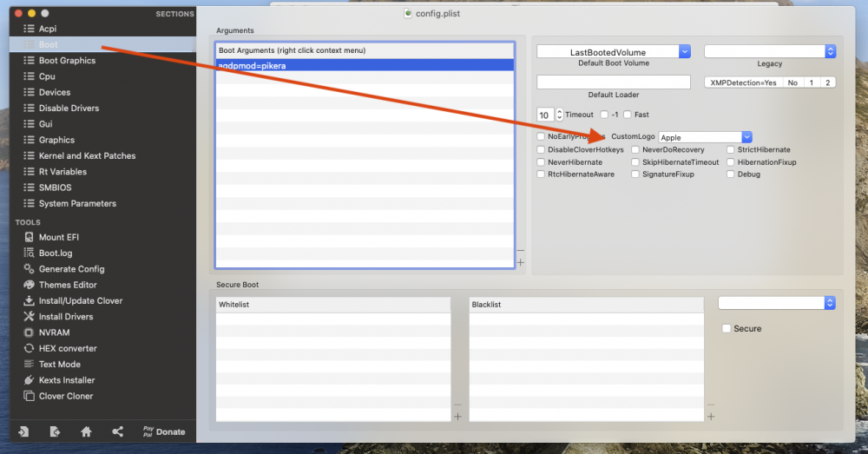
Task: Click the Gui section list icon
Action: [x=29, y=124]
